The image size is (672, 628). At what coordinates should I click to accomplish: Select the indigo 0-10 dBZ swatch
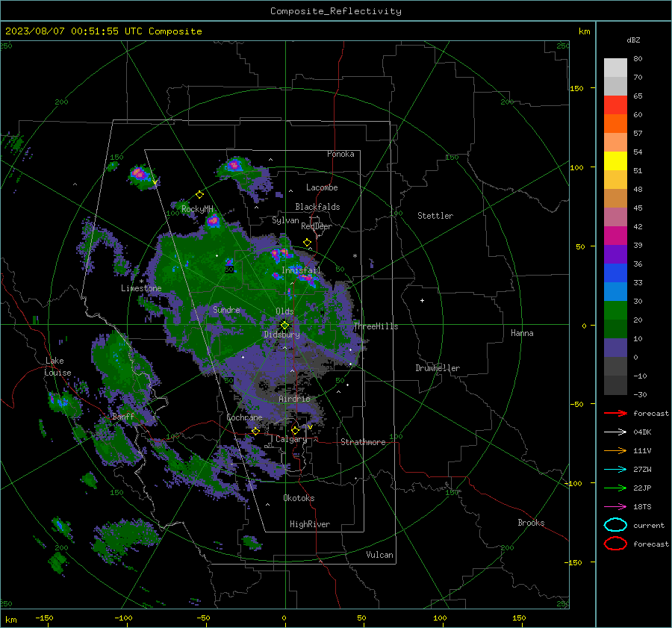pyautogui.click(x=615, y=348)
